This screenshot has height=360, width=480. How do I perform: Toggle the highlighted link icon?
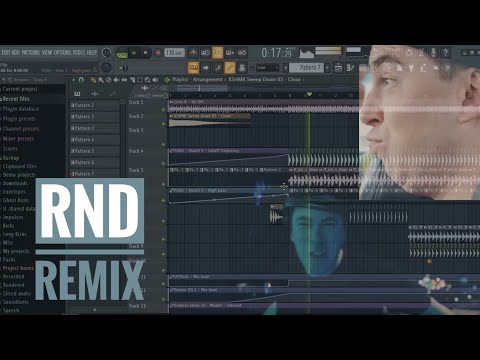click(x=230, y=68)
